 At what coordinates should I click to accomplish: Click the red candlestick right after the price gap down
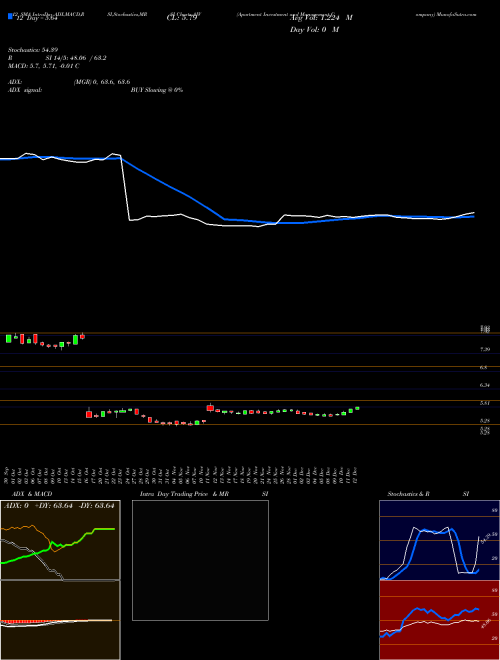point(89,414)
